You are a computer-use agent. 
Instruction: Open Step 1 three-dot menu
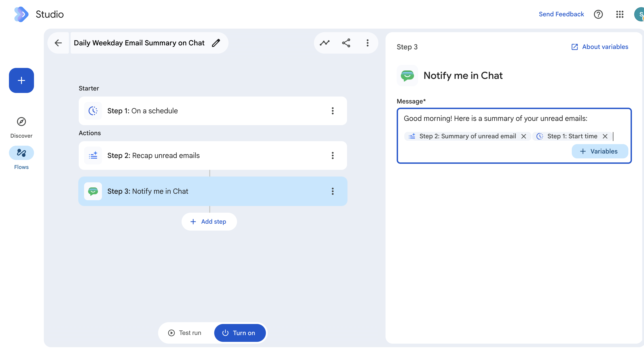coord(333,111)
